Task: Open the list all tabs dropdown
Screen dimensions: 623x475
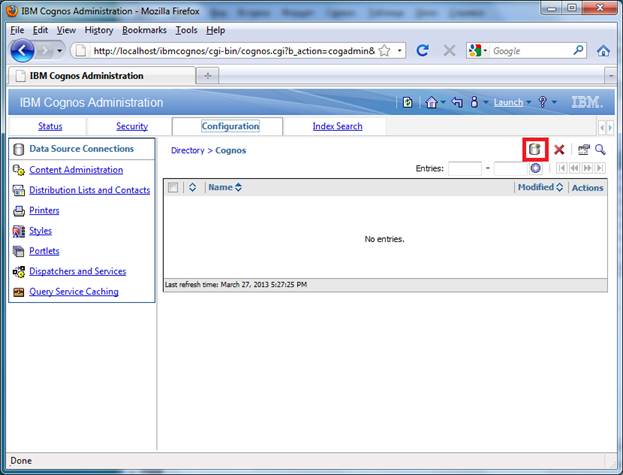Action: (611, 75)
